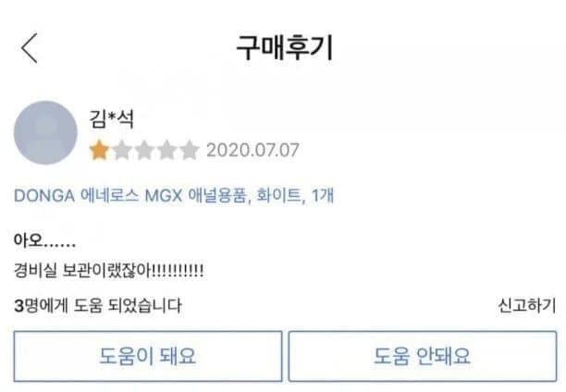
Task: Select the fifth gray rating star
Action: pyautogui.click(x=190, y=150)
